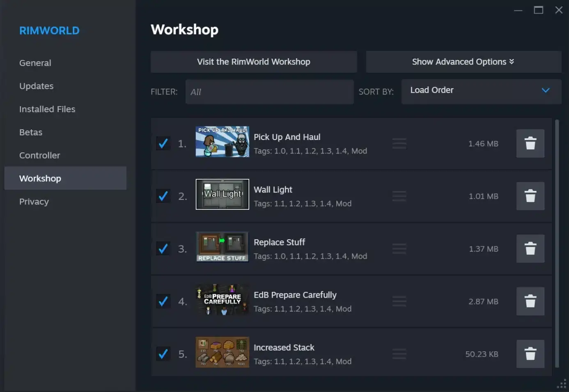Open the Increased Stack thumbnail
Viewport: 569px width, 392px height.
pyautogui.click(x=222, y=352)
